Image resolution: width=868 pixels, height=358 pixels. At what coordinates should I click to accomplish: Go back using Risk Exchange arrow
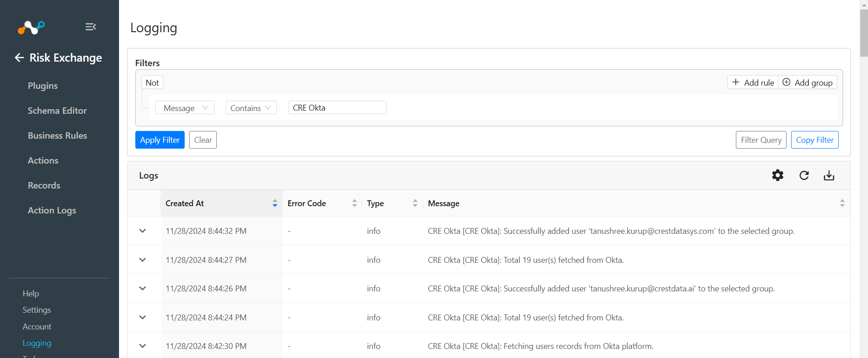pos(19,58)
